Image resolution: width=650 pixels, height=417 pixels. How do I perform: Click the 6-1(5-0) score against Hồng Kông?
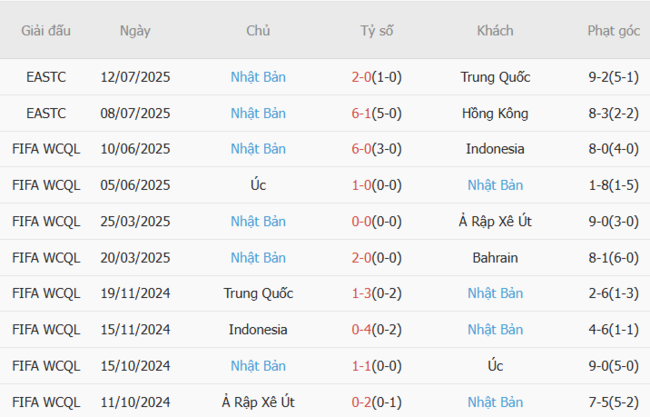click(x=377, y=113)
